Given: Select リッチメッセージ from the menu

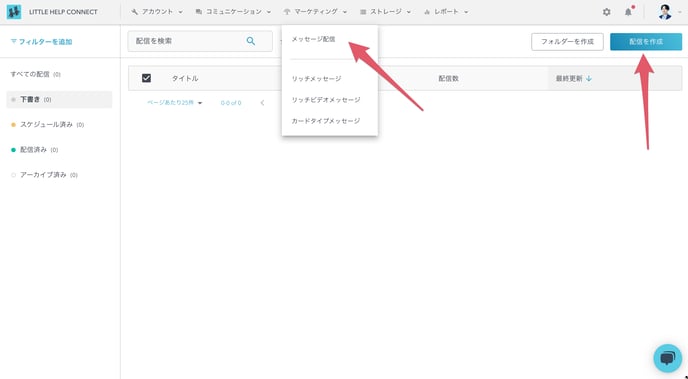Looking at the screenshot, I should [x=316, y=79].
